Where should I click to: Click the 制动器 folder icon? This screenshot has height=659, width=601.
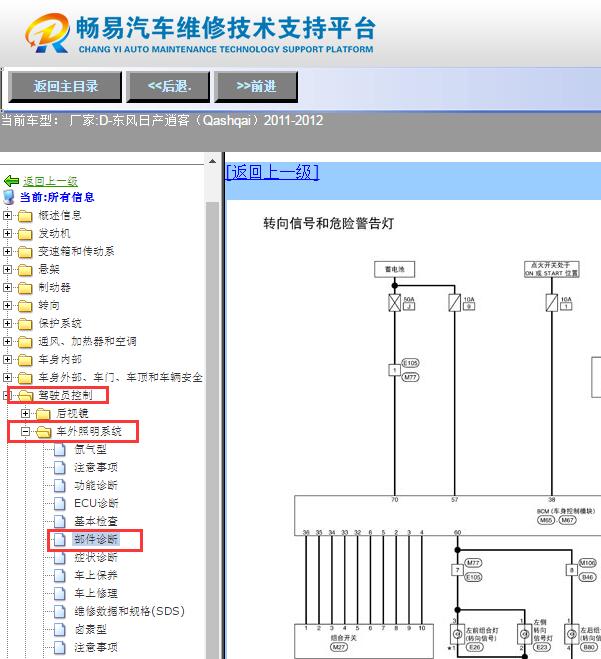(25, 288)
